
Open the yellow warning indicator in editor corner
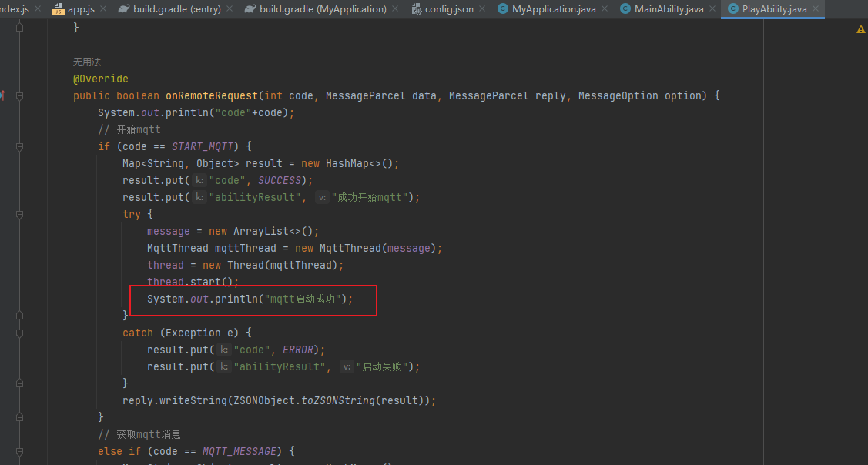[x=861, y=28]
